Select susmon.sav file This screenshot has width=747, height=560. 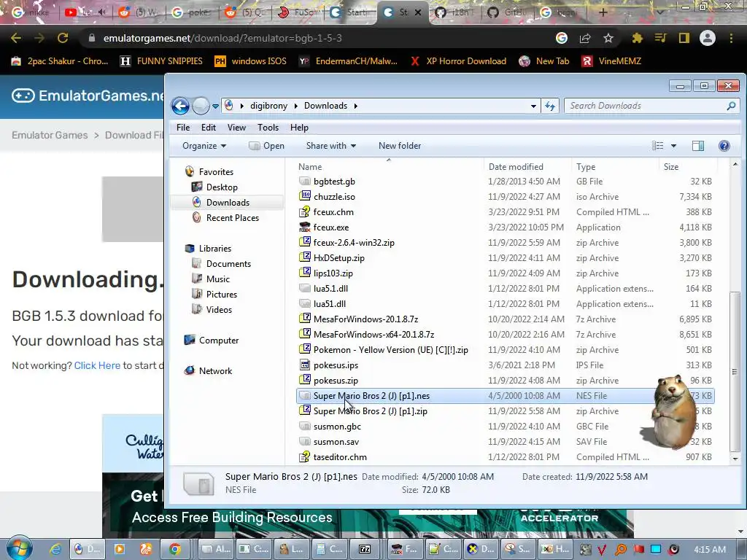[336, 441]
